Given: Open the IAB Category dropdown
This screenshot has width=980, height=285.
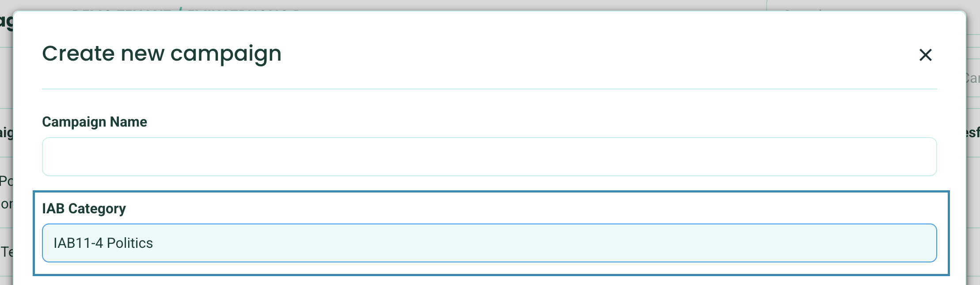Looking at the screenshot, I should coord(489,243).
